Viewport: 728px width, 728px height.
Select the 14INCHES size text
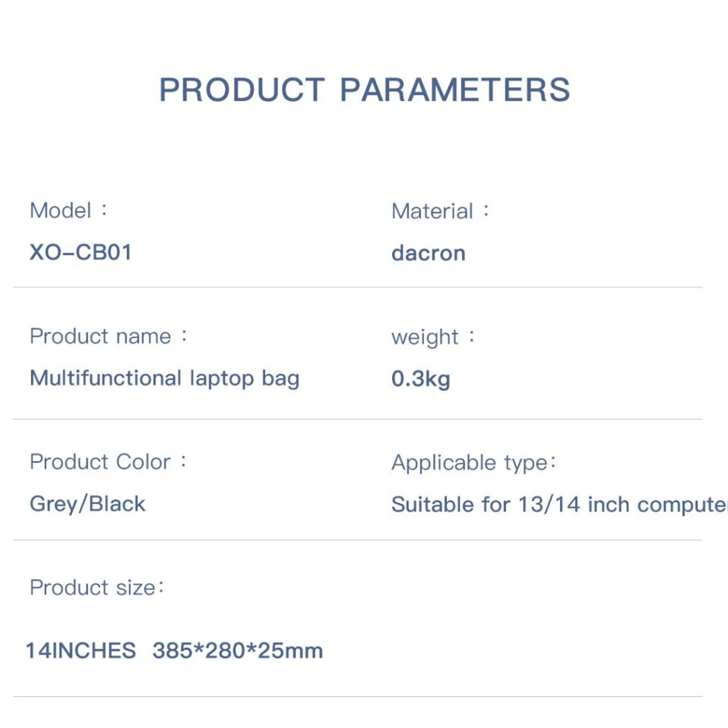point(81,651)
